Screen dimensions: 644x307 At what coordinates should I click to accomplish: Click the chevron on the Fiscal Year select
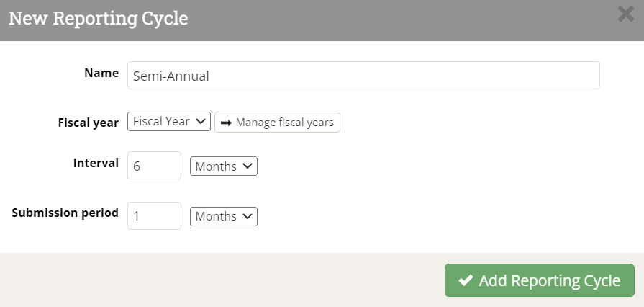(201, 122)
